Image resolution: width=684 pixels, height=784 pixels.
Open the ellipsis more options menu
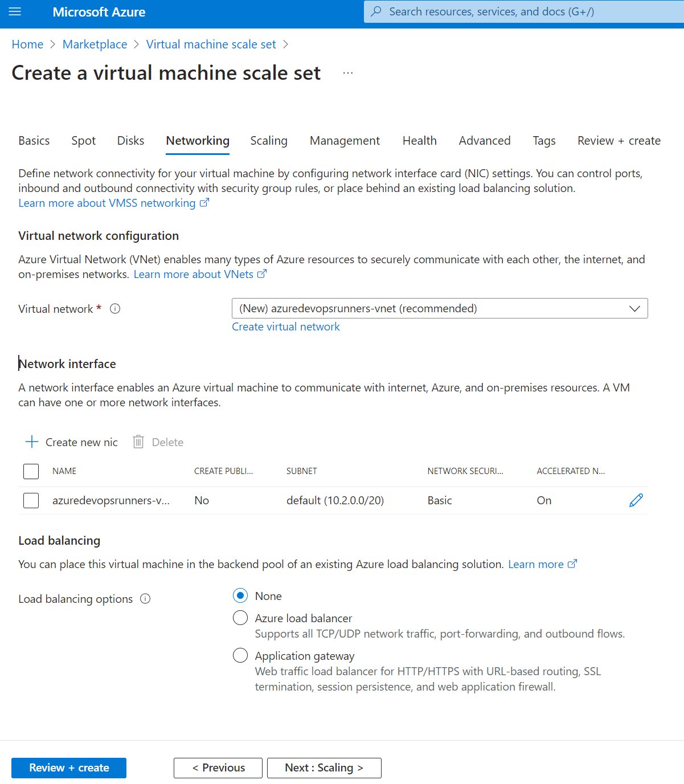(x=348, y=73)
